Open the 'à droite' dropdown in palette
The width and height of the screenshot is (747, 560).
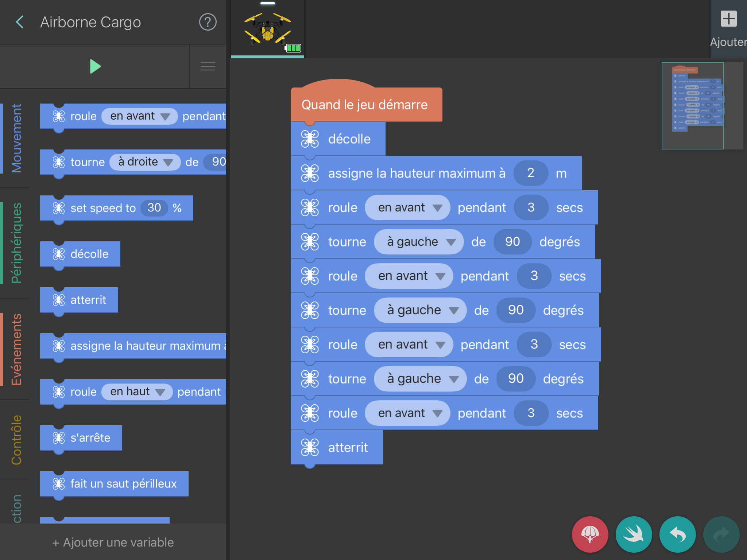pyautogui.click(x=145, y=162)
